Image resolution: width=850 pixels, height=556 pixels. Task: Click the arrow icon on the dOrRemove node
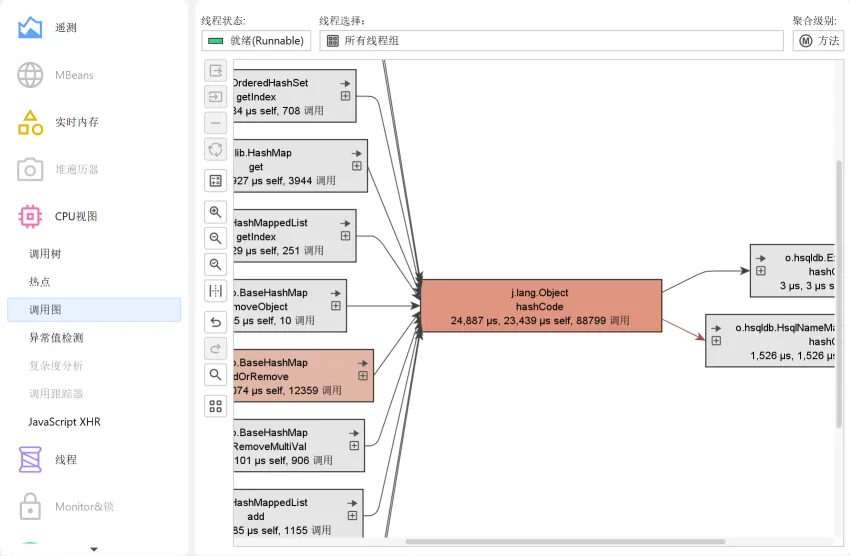pos(363,363)
